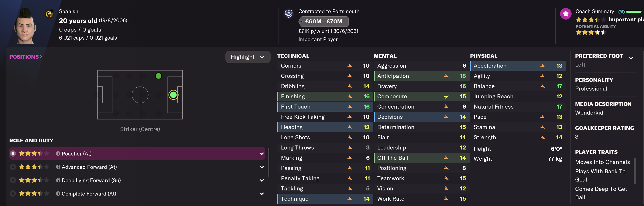Click the player portrait thumbnail
The width and height of the screenshot is (644, 206).
[25, 26]
